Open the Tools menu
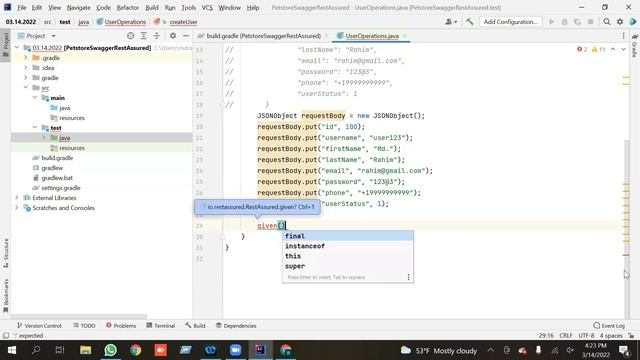 (188, 7)
